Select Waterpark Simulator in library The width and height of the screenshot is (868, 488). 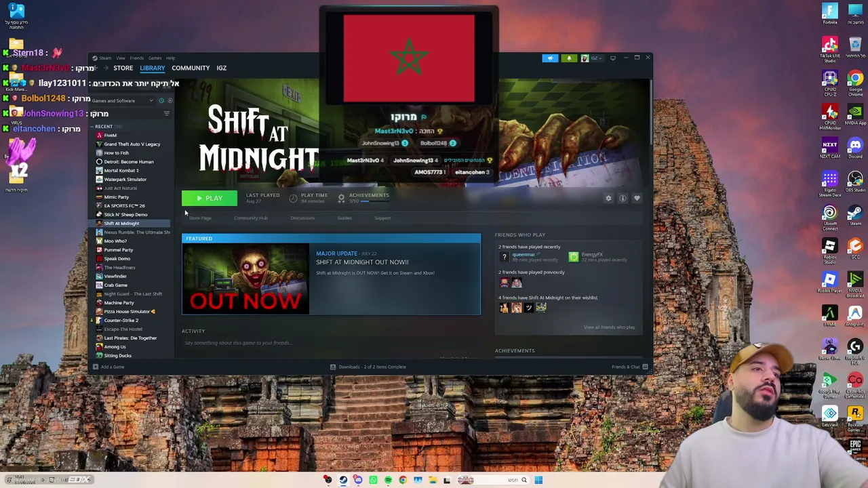pos(125,180)
